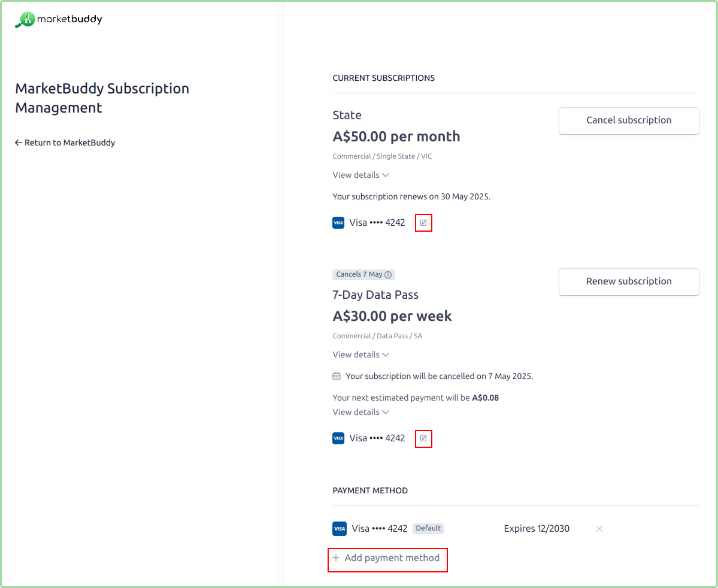Click the Default badge on the Visa card

coord(428,528)
